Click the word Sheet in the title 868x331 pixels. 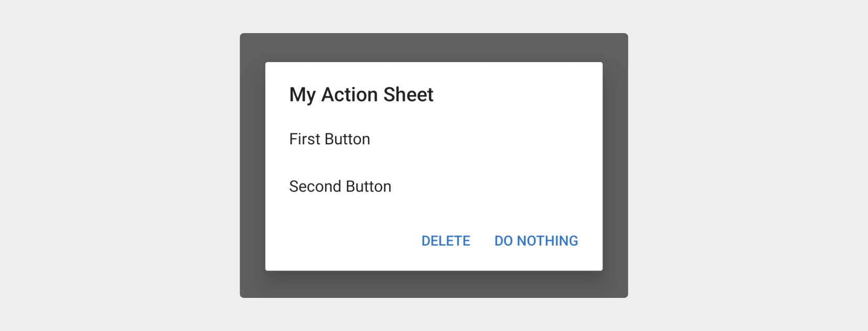[408, 95]
